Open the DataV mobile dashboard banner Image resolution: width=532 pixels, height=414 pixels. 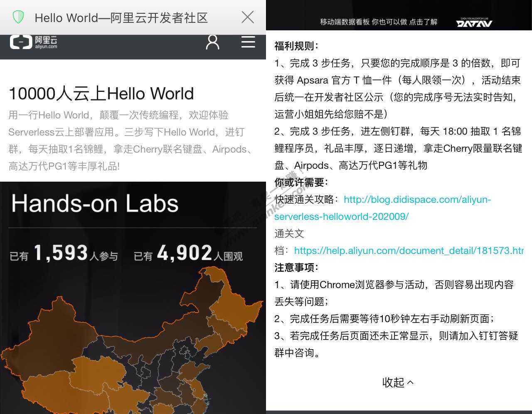(379, 22)
